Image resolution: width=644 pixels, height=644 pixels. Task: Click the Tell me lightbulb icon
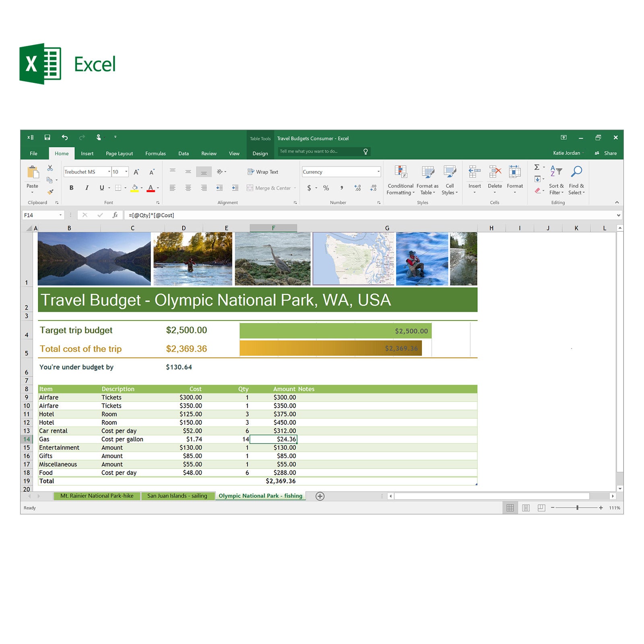pyautogui.click(x=365, y=151)
